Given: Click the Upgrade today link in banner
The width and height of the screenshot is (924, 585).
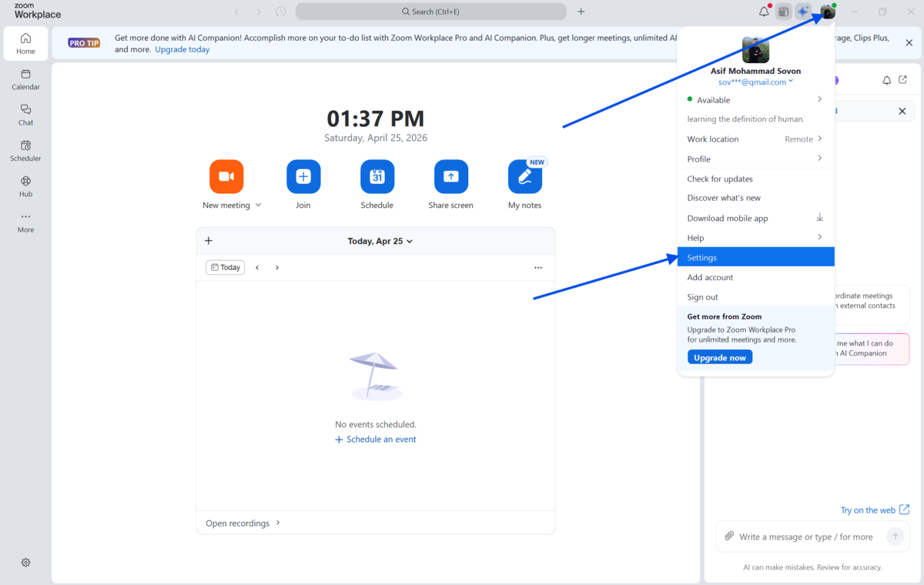Looking at the screenshot, I should 182,49.
